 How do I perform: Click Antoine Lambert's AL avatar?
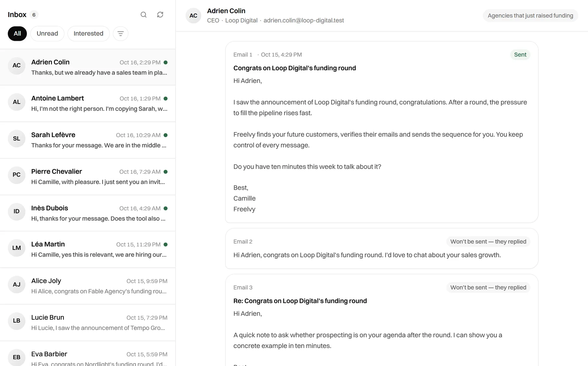[x=17, y=102]
